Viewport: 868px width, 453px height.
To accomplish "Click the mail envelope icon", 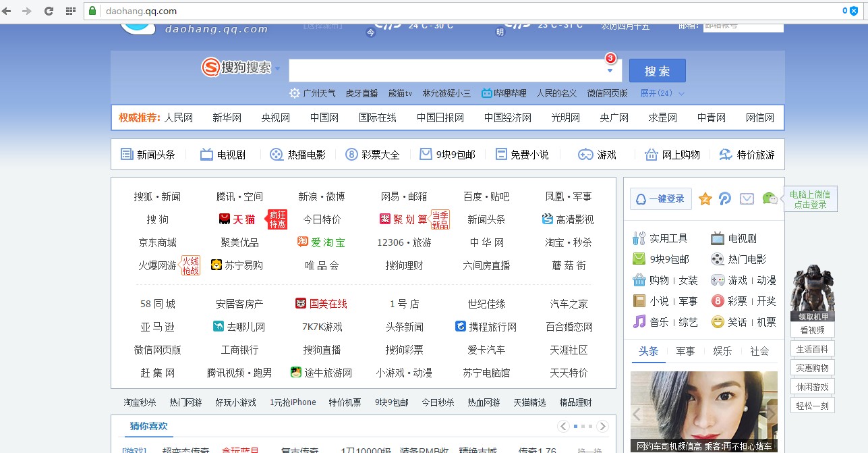I will click(747, 198).
